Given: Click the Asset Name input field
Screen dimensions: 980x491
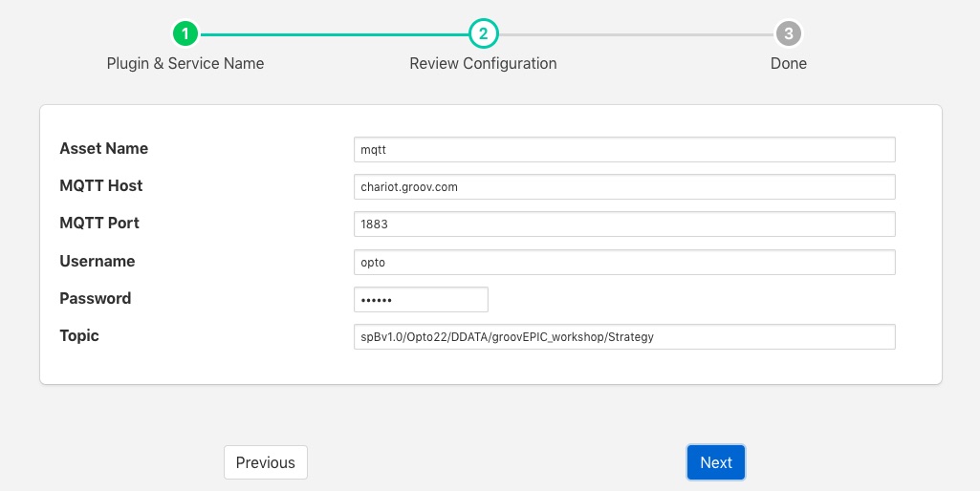Looking at the screenshot, I should (623, 150).
